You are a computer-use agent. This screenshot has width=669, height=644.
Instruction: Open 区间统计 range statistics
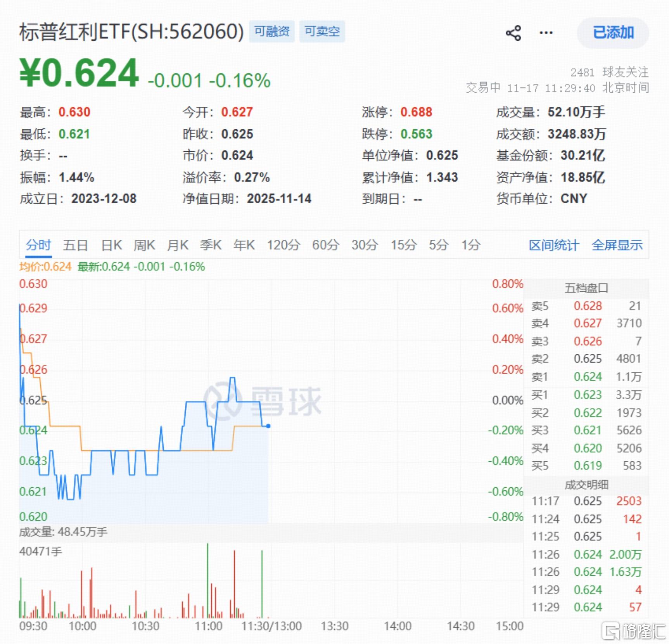(x=554, y=245)
